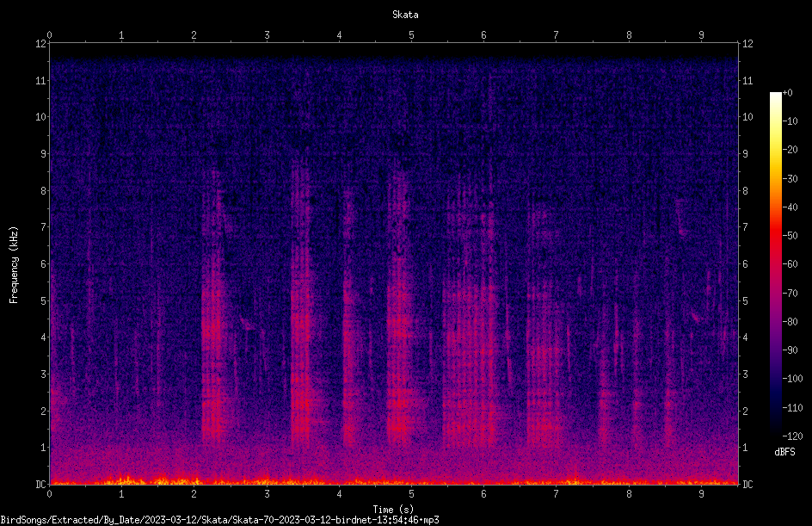Click the +0 dBFS top of the color scale

[x=787, y=93]
